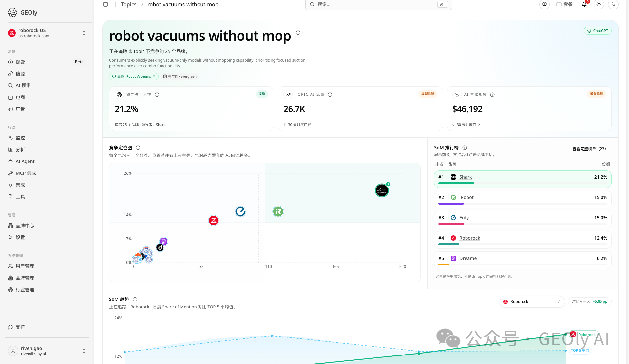Open AI Agent in the sidebar
629x364 pixels.
(47, 161)
